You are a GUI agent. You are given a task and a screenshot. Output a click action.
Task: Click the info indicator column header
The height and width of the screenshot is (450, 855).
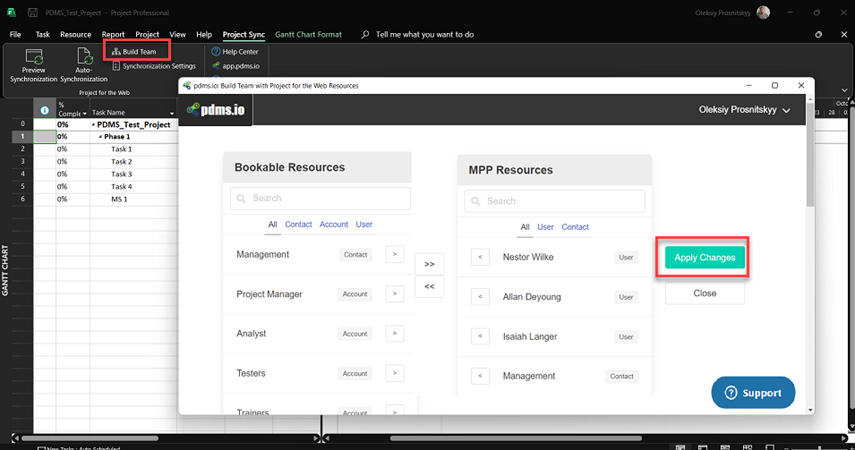[x=45, y=110]
